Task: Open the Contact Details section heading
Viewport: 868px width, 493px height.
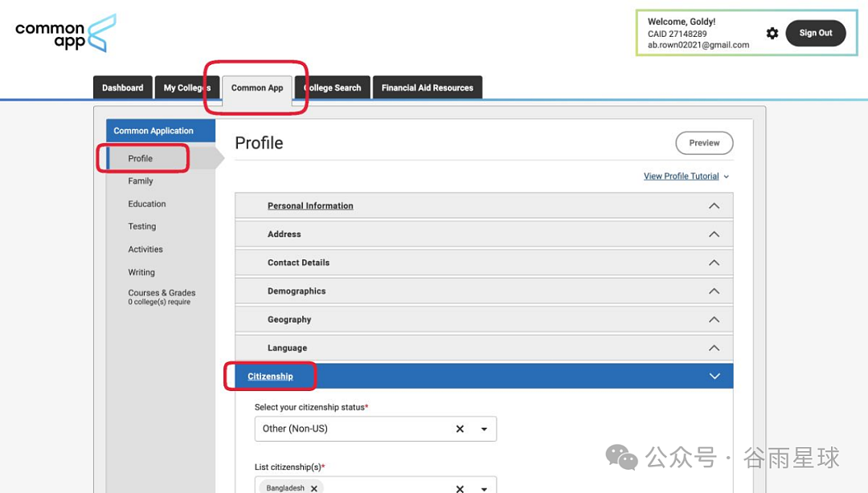Action: pyautogui.click(x=298, y=263)
